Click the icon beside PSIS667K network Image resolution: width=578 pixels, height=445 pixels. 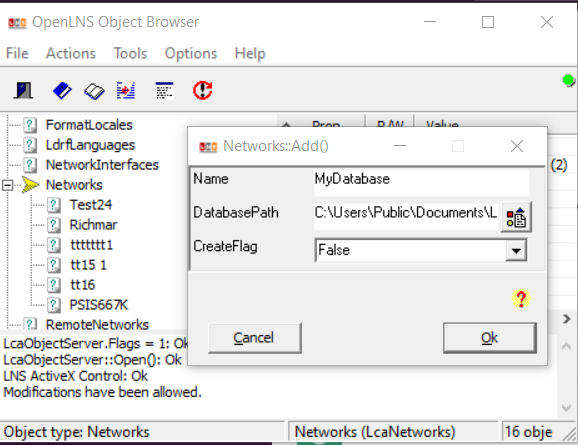53,305
